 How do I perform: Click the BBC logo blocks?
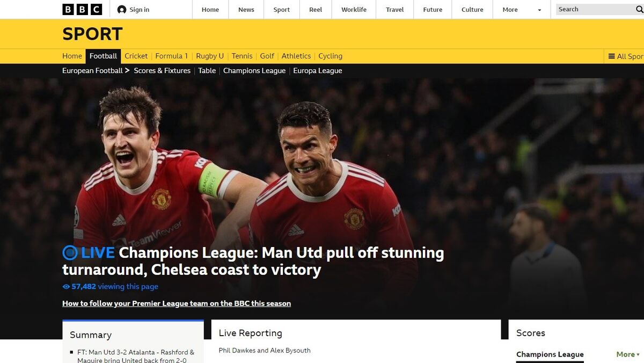tap(82, 9)
